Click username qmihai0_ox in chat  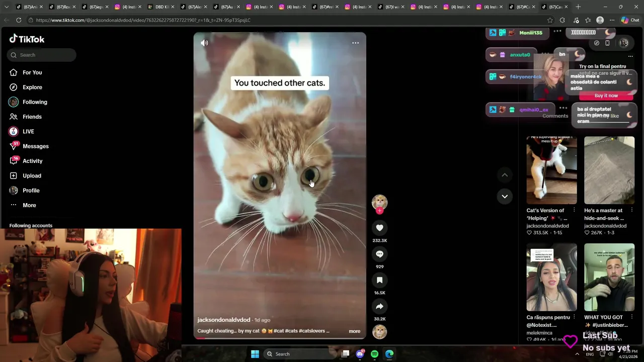point(534,110)
